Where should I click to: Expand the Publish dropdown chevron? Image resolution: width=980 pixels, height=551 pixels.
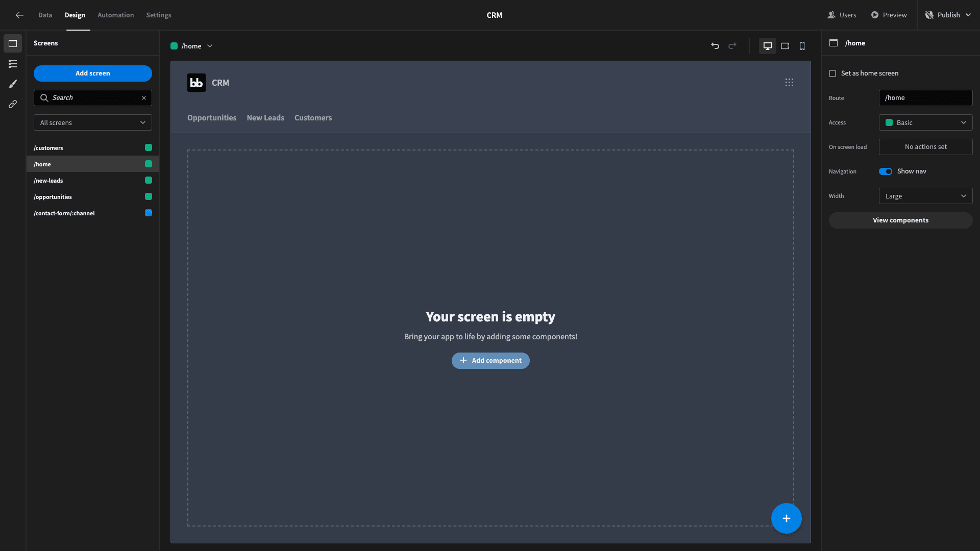(x=968, y=15)
